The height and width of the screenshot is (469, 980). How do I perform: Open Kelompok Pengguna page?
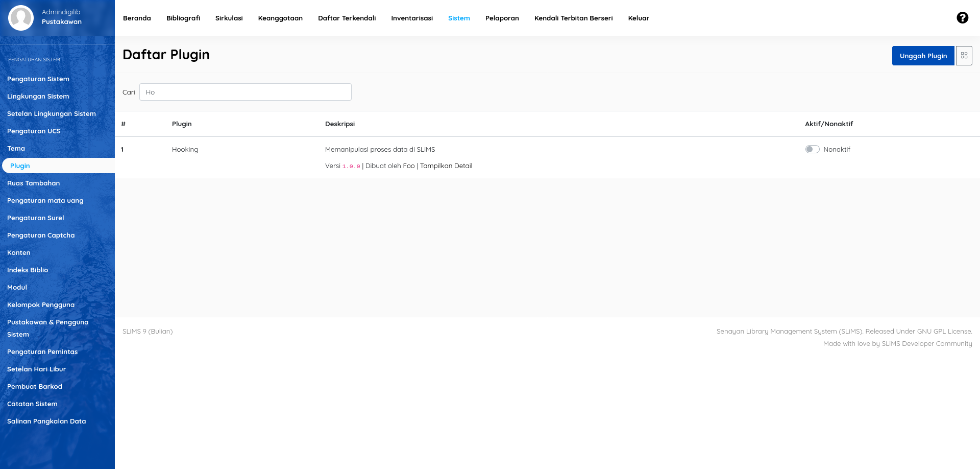click(41, 304)
